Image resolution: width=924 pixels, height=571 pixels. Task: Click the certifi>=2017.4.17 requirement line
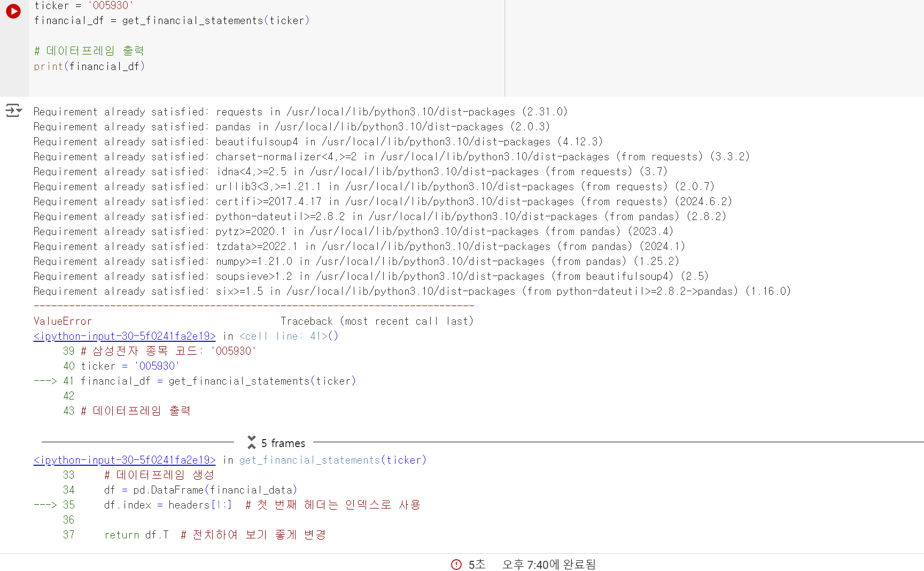383,201
